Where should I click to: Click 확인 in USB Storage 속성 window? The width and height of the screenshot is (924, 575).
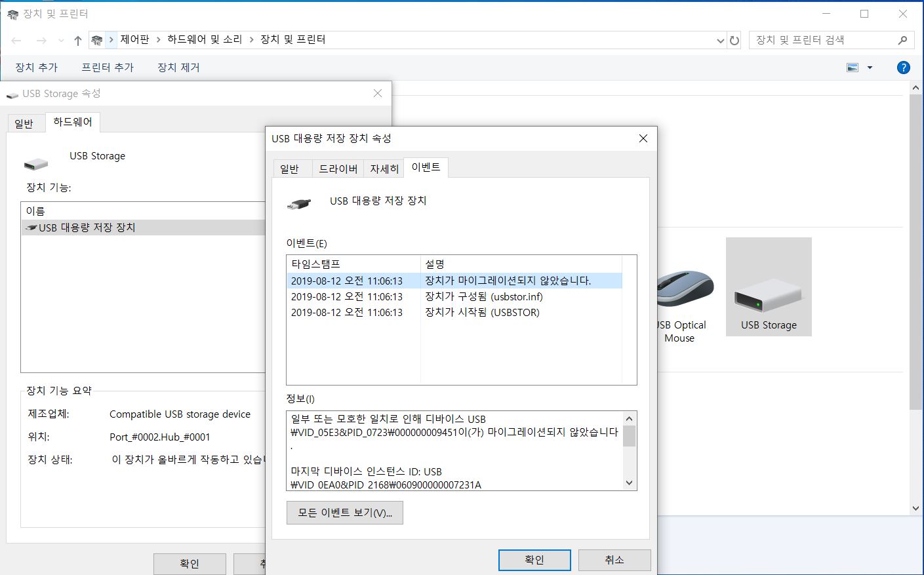(x=190, y=564)
